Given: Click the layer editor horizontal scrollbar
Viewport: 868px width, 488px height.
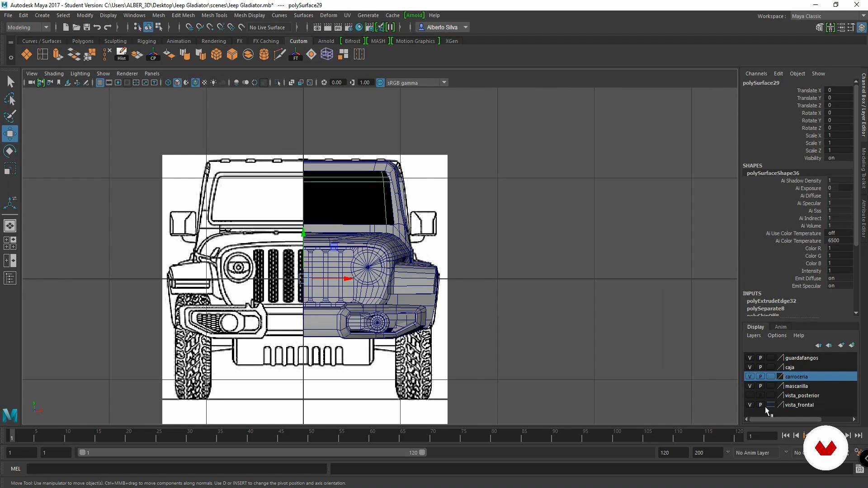Looking at the screenshot, I should [785, 419].
